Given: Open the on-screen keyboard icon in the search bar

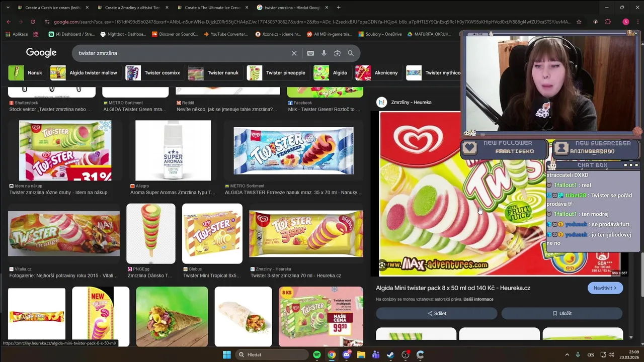Looking at the screenshot, I should (310, 53).
